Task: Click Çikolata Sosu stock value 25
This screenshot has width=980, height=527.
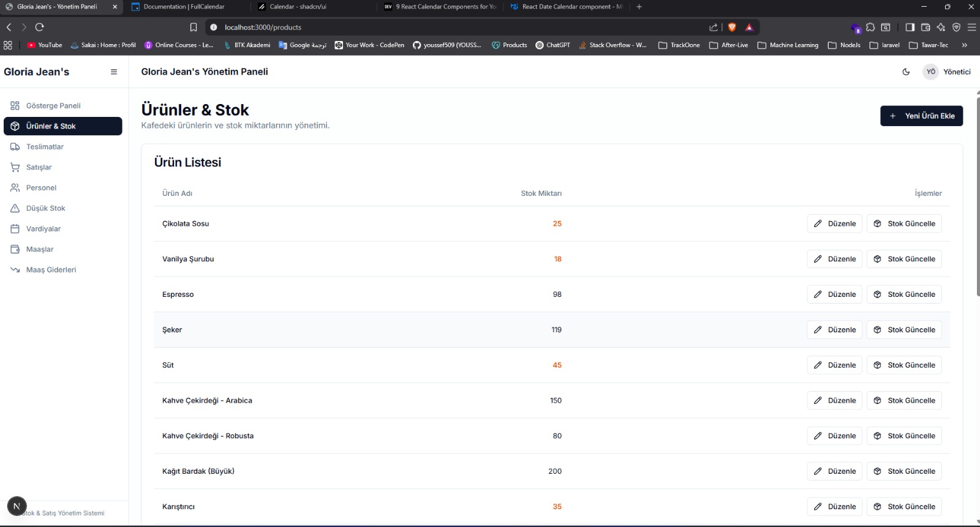Action: pos(557,223)
